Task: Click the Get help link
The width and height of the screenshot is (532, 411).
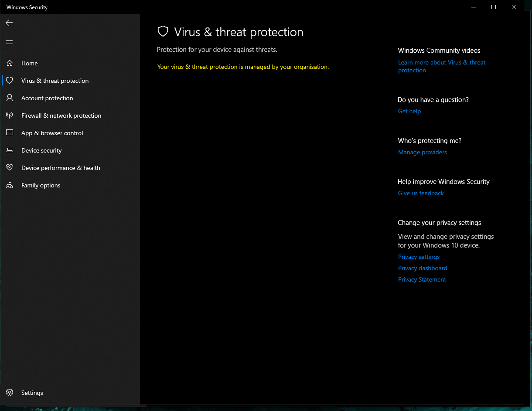Action: [x=409, y=111]
